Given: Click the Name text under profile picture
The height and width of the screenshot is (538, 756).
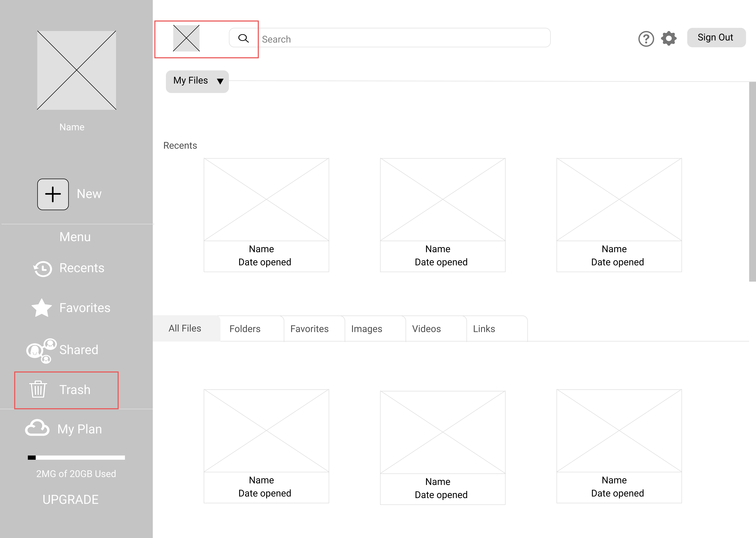Looking at the screenshot, I should (72, 127).
